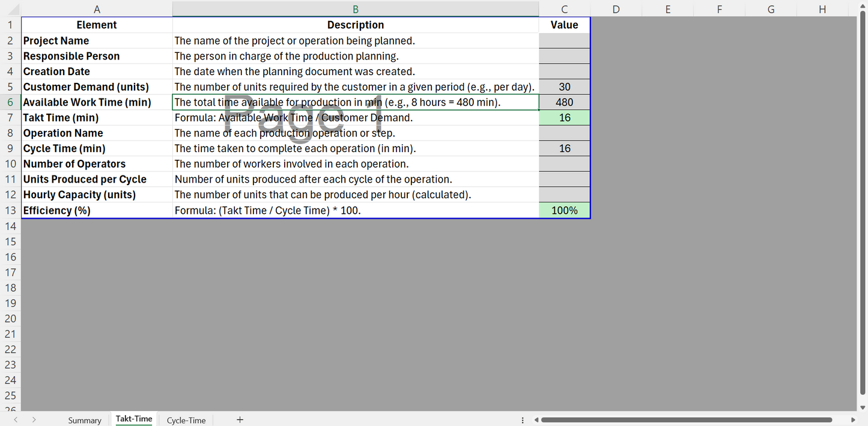Select the active Takt-Time sheet tab

point(134,419)
